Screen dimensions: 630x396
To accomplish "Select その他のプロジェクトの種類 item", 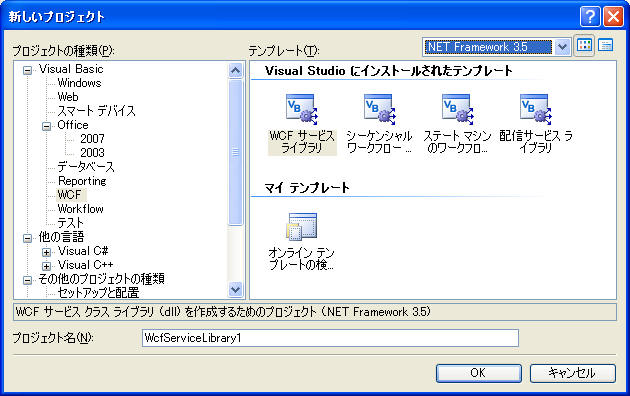I will [x=101, y=279].
